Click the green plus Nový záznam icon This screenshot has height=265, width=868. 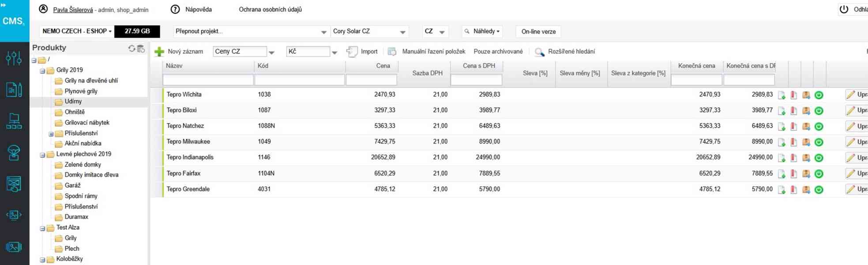pyautogui.click(x=159, y=52)
